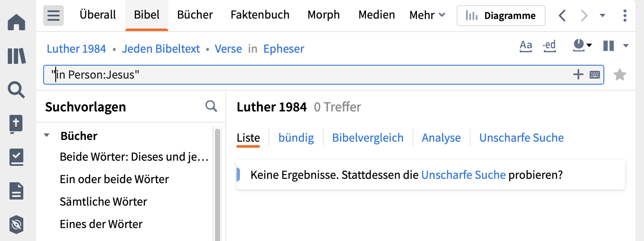Switch to the Faktenbuch tab
This screenshot has width=644, height=241.
tap(260, 15)
